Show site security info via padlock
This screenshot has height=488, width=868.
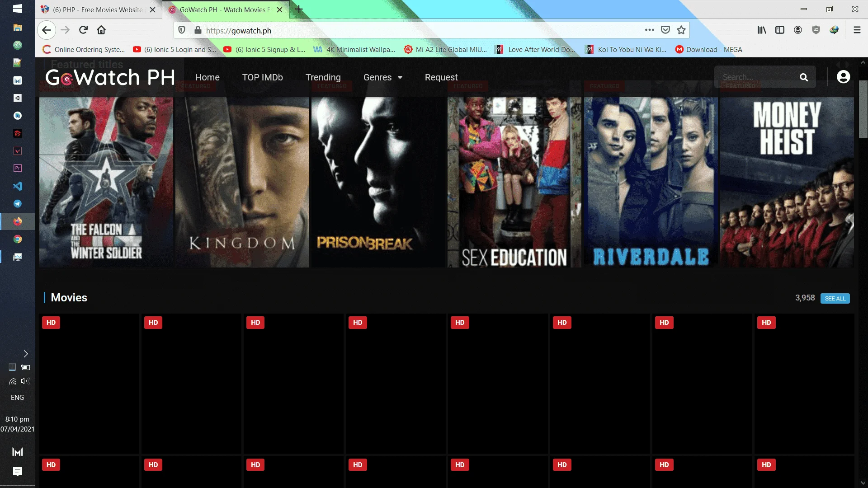pyautogui.click(x=198, y=30)
